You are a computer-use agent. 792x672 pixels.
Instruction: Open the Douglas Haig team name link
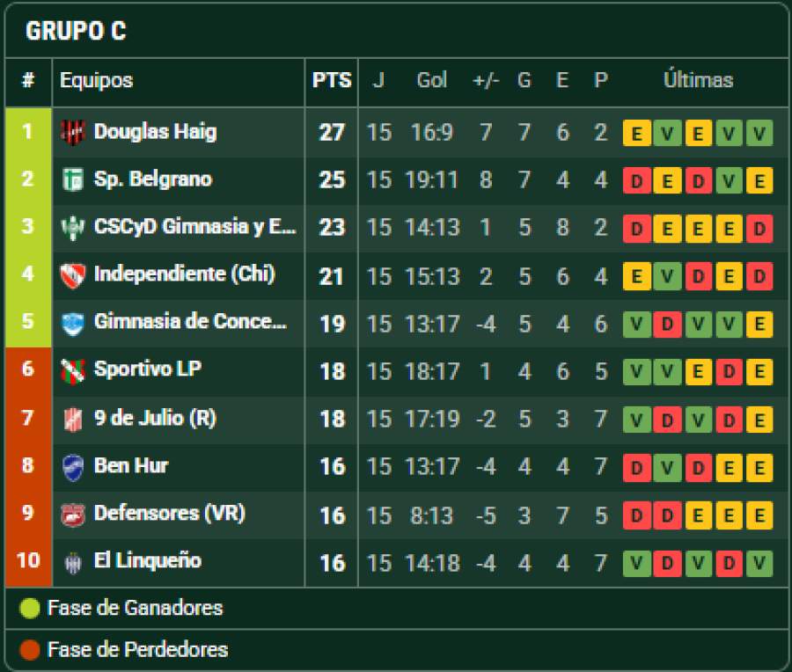(155, 132)
